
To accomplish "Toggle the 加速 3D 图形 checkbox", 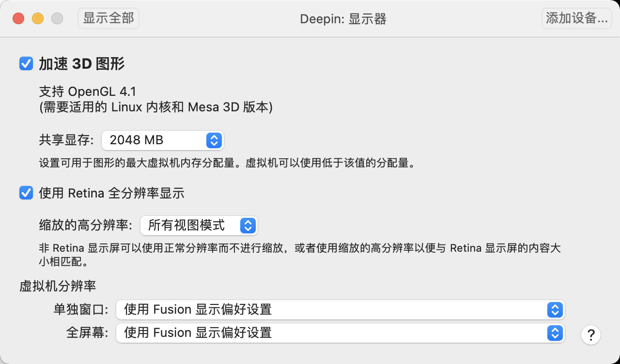I will (26, 63).
